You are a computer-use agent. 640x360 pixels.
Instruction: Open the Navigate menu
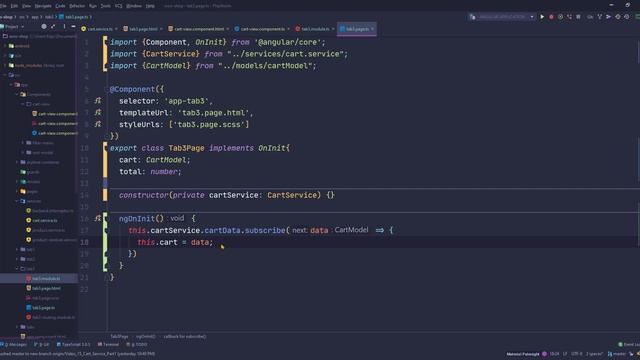(x=43, y=6)
